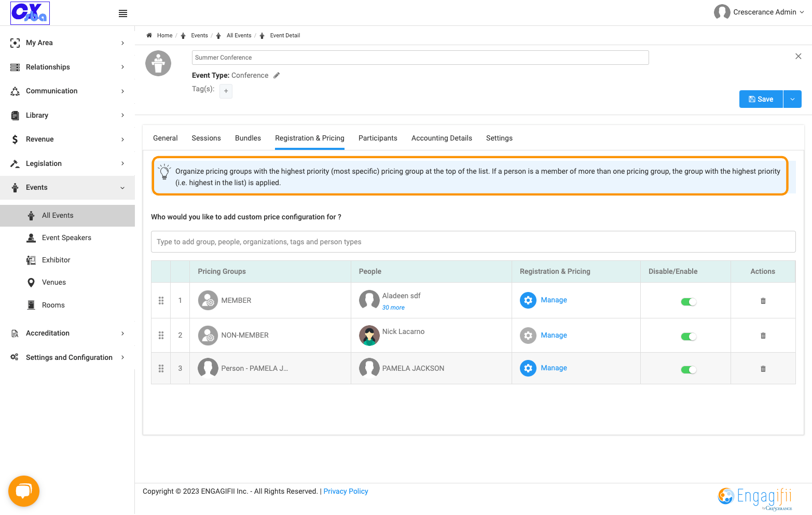This screenshot has height=515, width=812.
Task: Expand the My Area menu
Action: [67, 43]
